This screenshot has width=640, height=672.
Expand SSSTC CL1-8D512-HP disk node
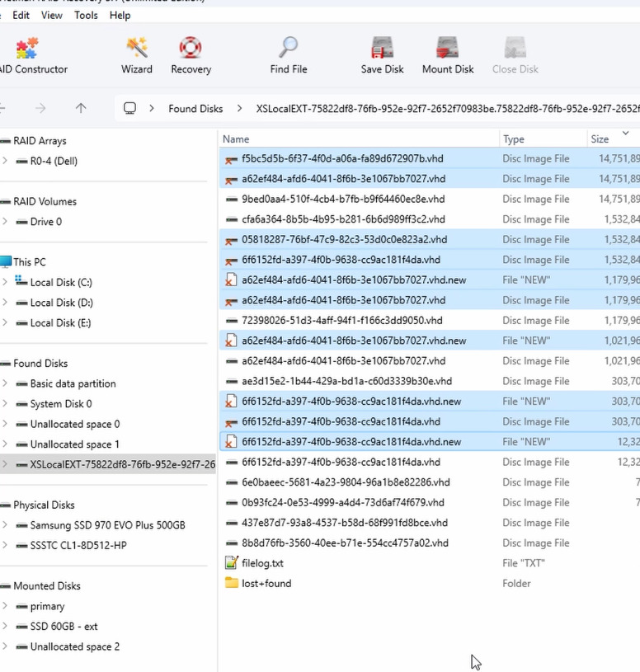point(5,545)
